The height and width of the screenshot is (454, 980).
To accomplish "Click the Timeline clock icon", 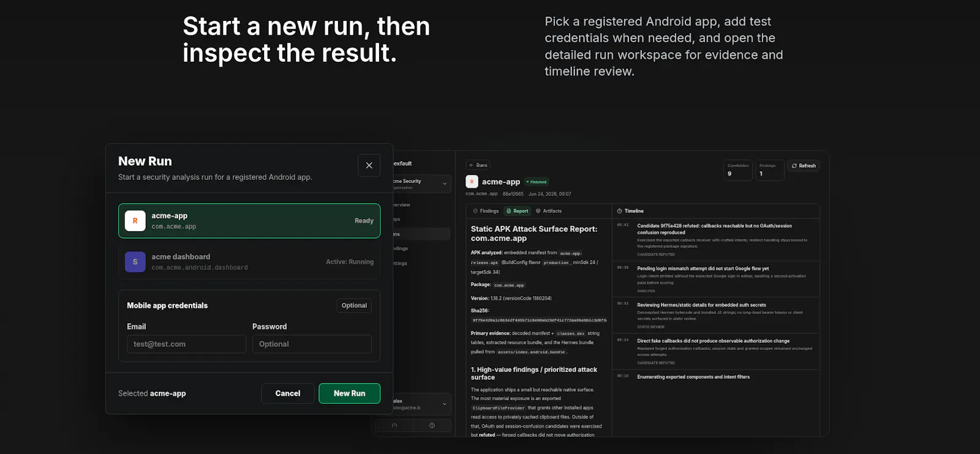I will click(619, 211).
